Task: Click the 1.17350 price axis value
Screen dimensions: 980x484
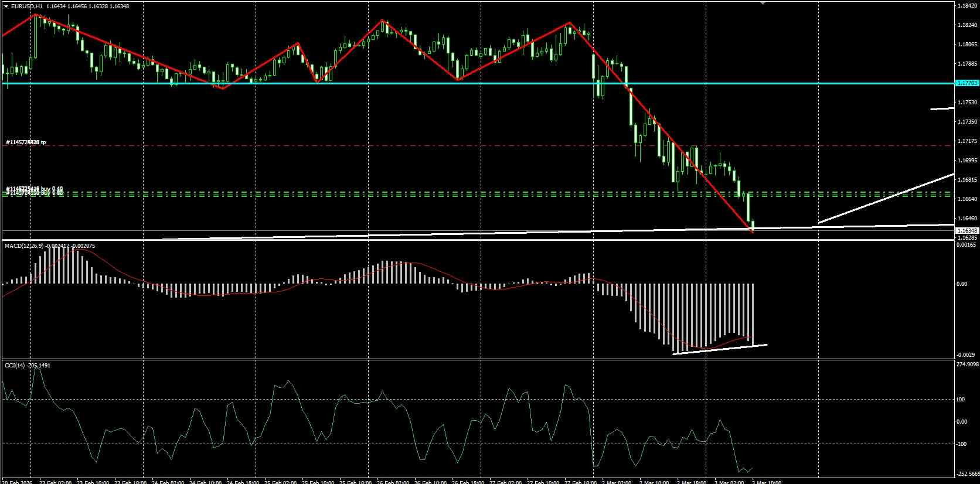Action: [967, 122]
